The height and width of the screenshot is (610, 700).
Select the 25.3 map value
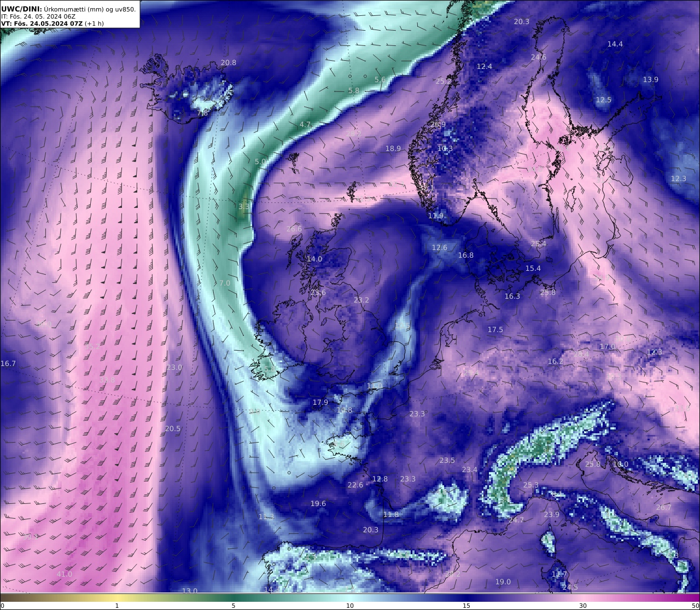click(x=531, y=485)
